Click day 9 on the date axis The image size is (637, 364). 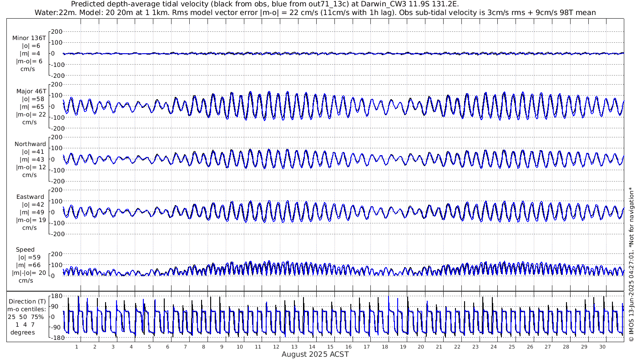coord(222,347)
